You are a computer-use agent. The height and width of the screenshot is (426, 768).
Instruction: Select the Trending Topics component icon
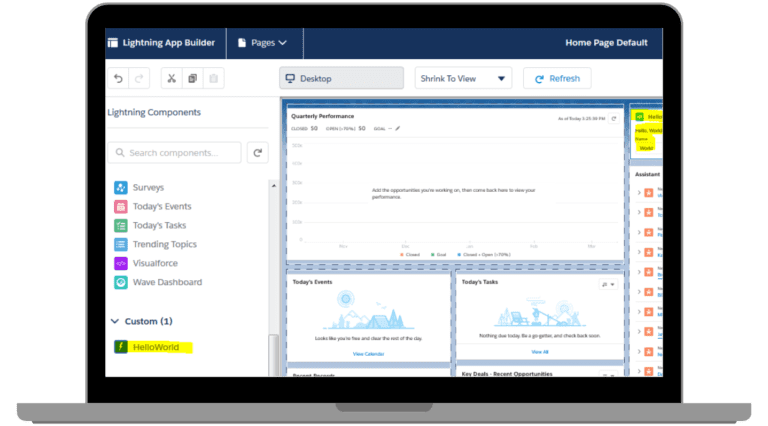(x=120, y=244)
